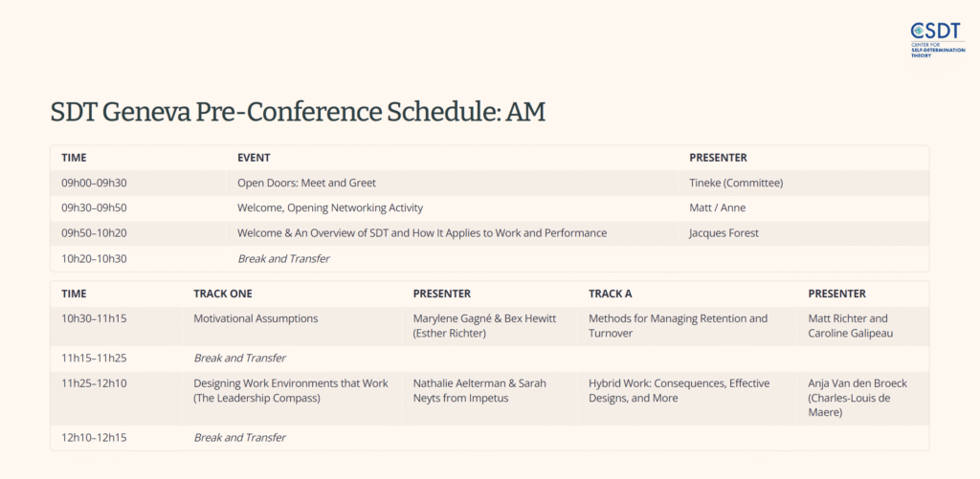Open the Motivational Assumptions session
Image resolution: width=980 pixels, height=479 pixels.
coord(256,318)
